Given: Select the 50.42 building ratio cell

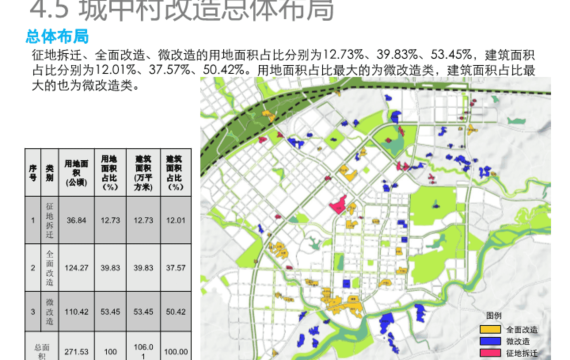Looking at the screenshot, I should pos(176,312).
